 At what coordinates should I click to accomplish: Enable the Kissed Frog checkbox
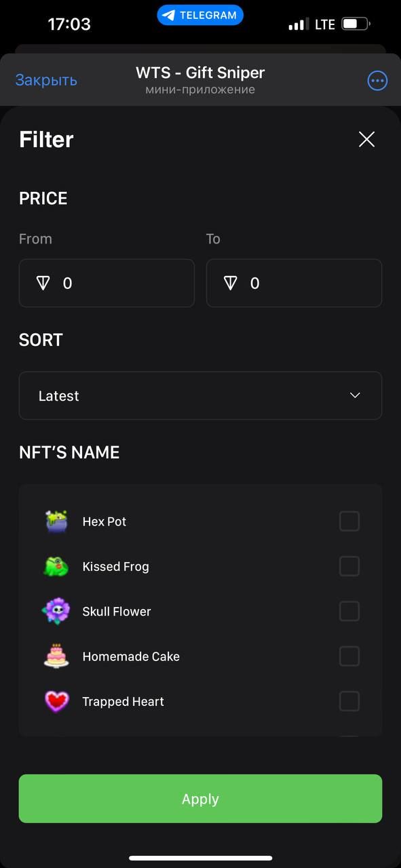(349, 566)
